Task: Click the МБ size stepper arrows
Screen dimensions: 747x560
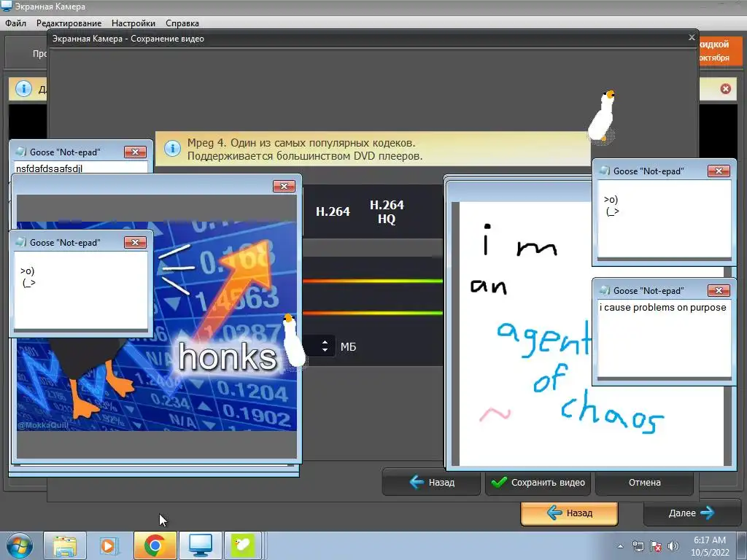Action: click(325, 346)
